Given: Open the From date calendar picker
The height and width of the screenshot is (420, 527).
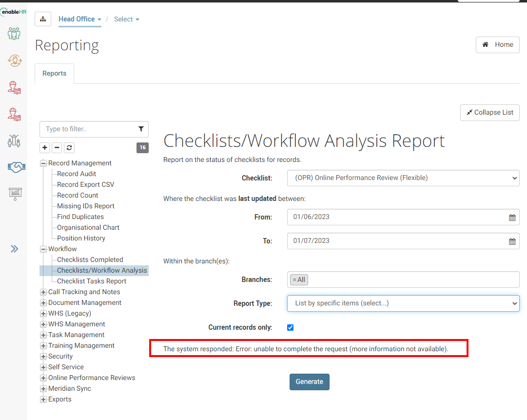Looking at the screenshot, I should click(512, 218).
